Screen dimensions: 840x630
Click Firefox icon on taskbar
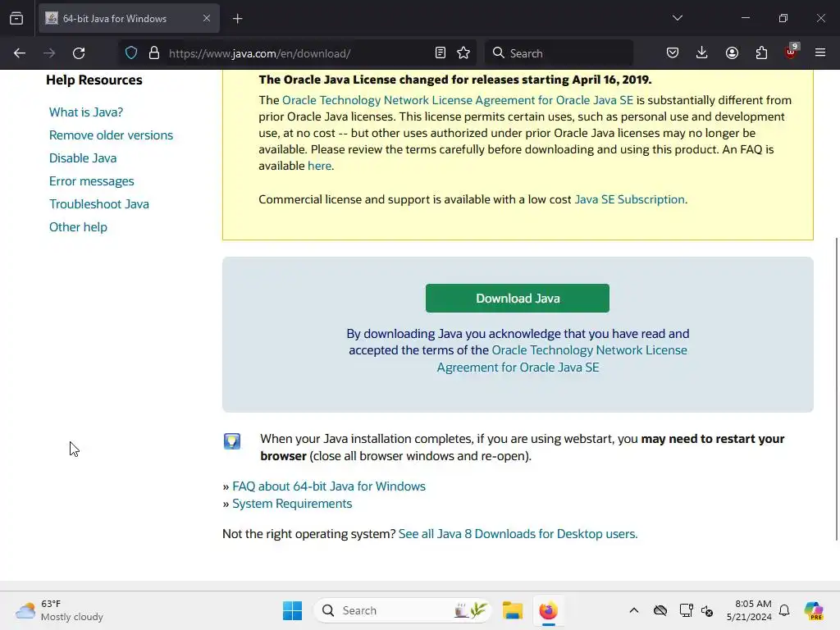(548, 610)
